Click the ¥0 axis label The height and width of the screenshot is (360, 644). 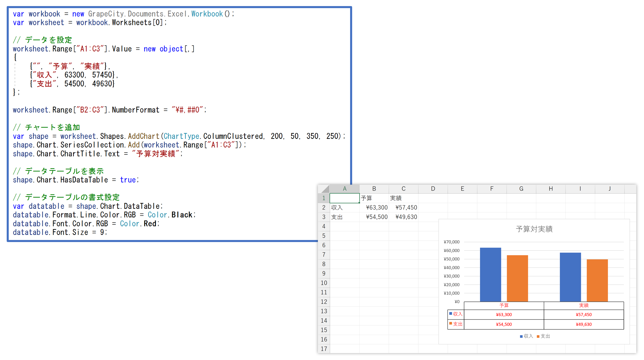457,302
